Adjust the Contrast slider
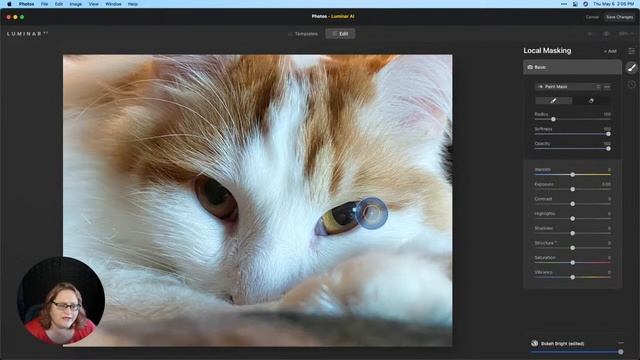Screen dimensions: 640x360 tap(573, 204)
